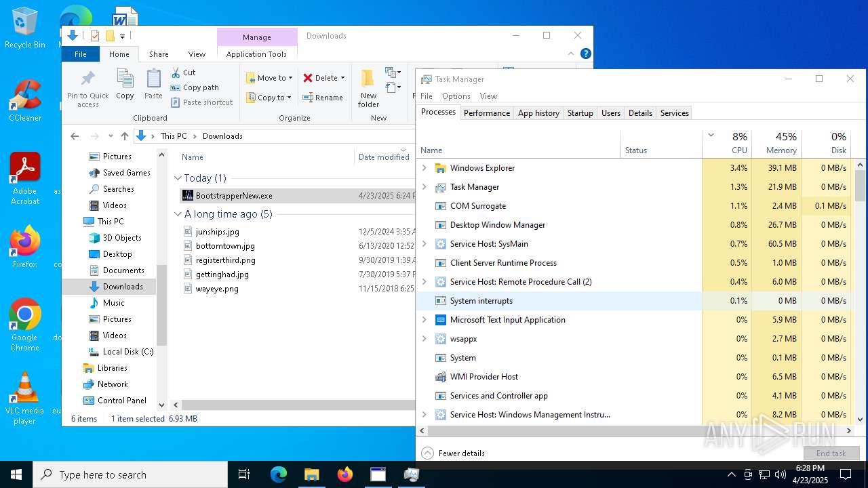This screenshot has height=488, width=868.
Task: Open Recycle Bin desktop icon
Action: [24, 28]
